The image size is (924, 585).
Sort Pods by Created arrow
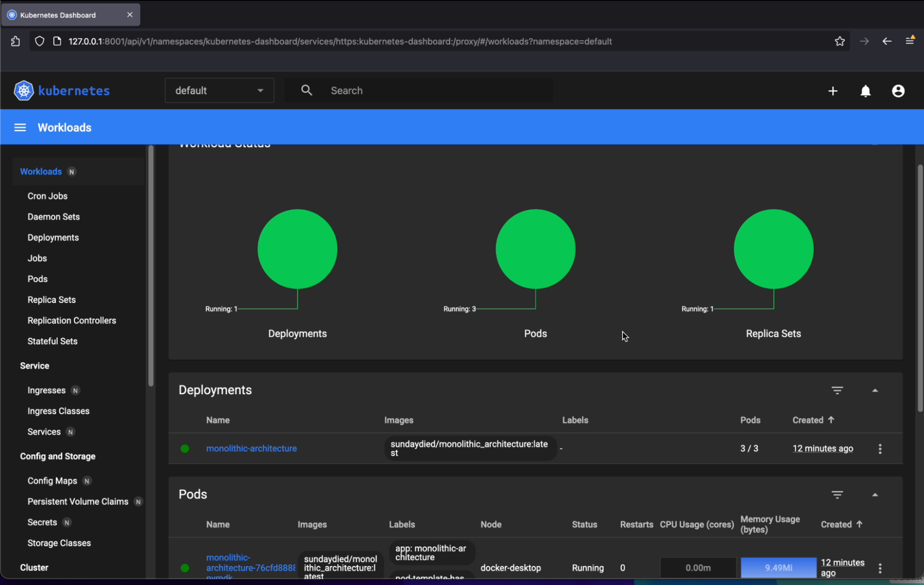click(x=859, y=524)
